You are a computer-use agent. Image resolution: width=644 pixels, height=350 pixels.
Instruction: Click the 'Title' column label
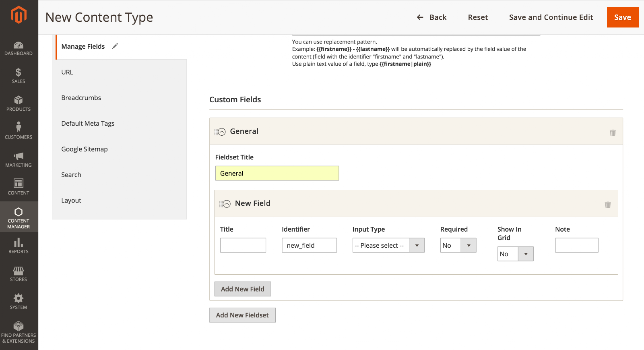[x=227, y=229]
